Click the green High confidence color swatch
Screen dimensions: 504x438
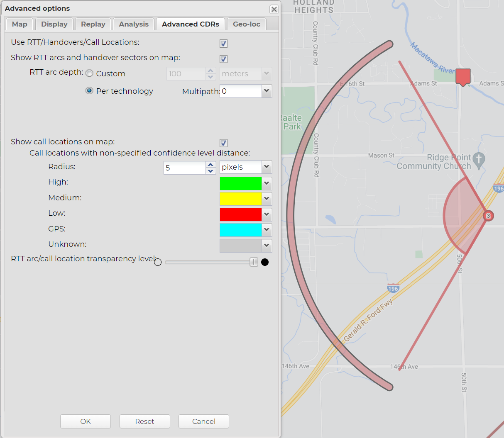point(240,183)
